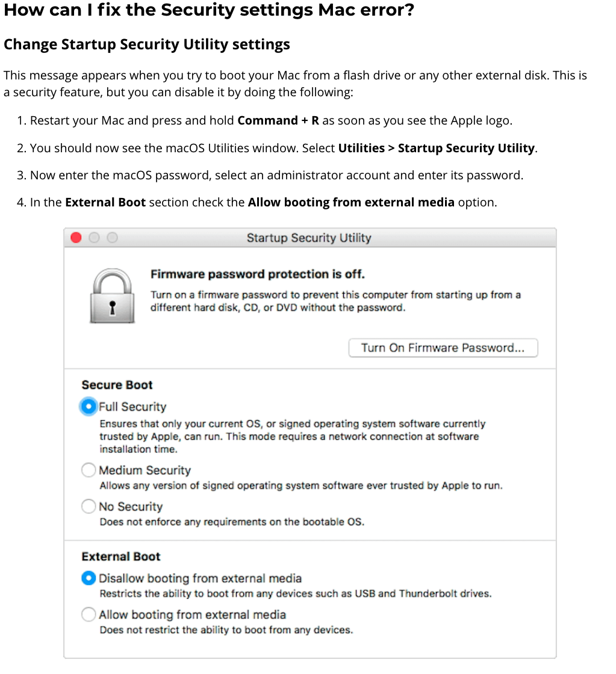Select the No Security radio button
The height and width of the screenshot is (674, 616).
[89, 507]
